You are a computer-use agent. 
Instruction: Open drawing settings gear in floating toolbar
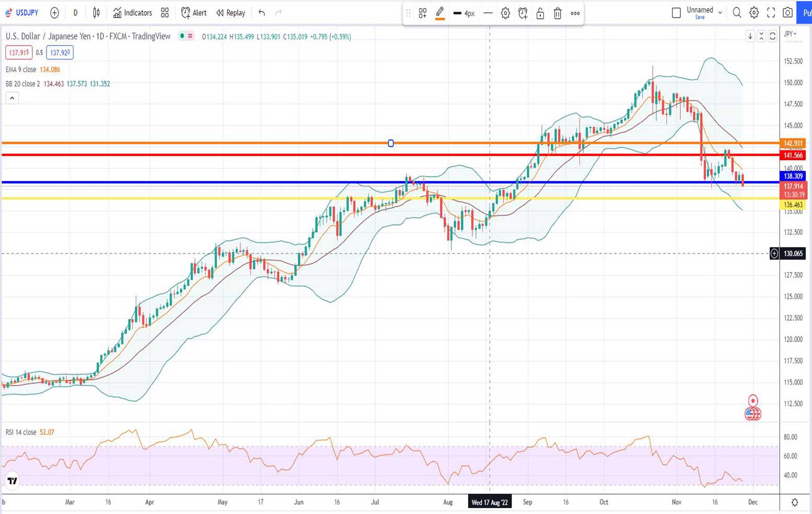[x=505, y=14]
